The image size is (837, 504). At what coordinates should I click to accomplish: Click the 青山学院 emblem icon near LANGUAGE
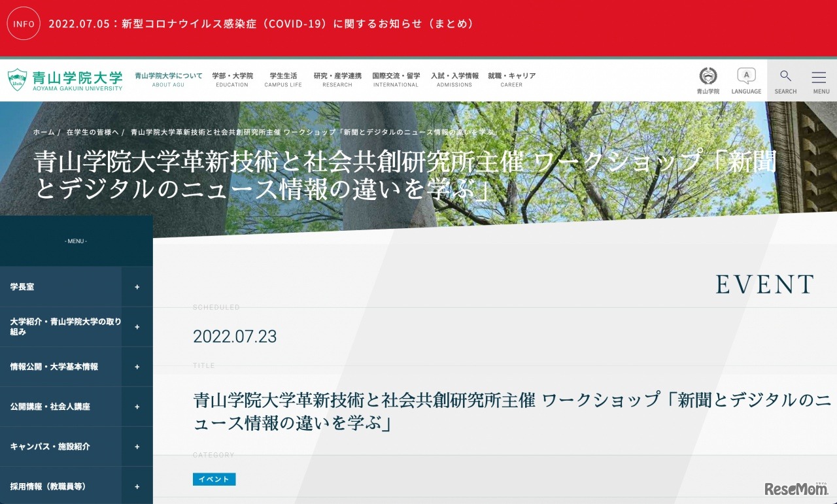(708, 76)
